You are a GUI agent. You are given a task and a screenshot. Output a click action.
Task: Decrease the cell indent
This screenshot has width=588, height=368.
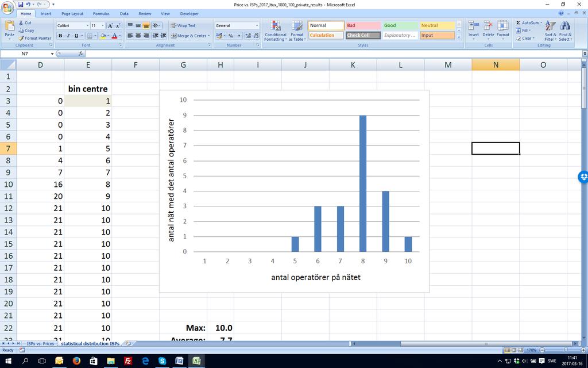coord(156,36)
